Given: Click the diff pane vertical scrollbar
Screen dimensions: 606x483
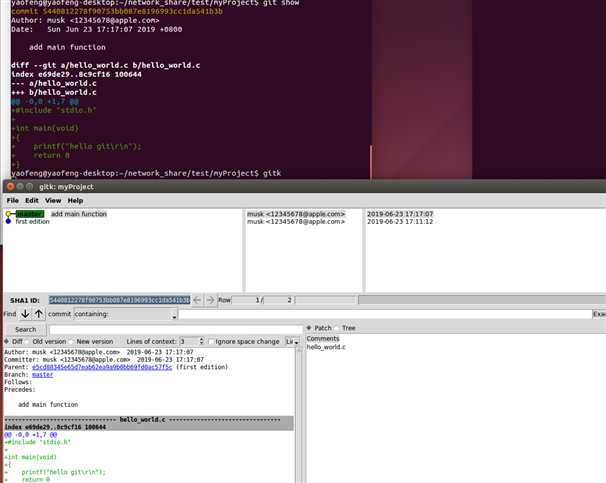Looking at the screenshot, I should 300,415.
